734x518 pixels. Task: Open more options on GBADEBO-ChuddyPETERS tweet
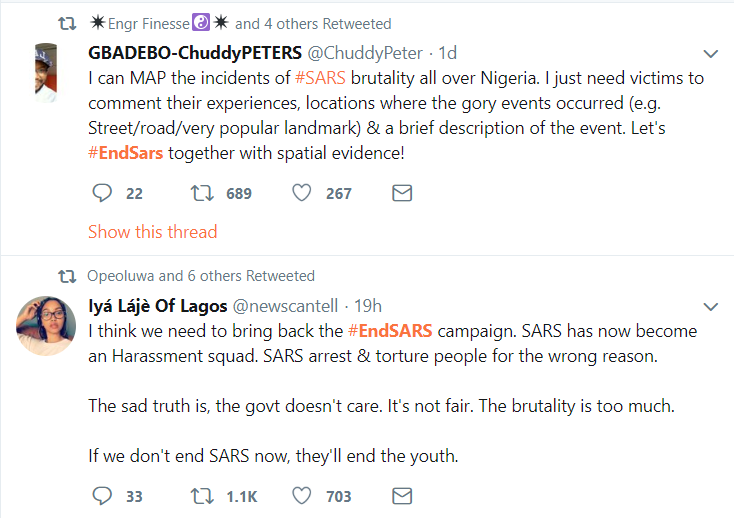pyautogui.click(x=711, y=53)
